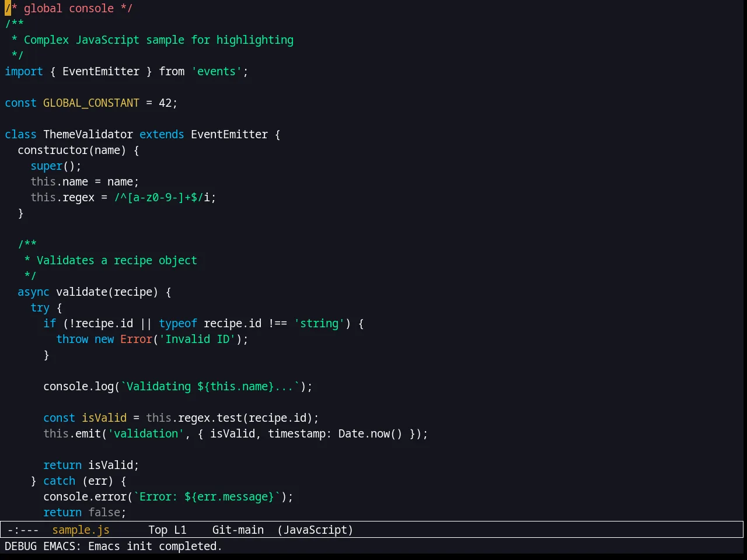Viewport: 747px width, 560px height.
Task: Click 'timestamp:' property key
Action: [300, 433]
